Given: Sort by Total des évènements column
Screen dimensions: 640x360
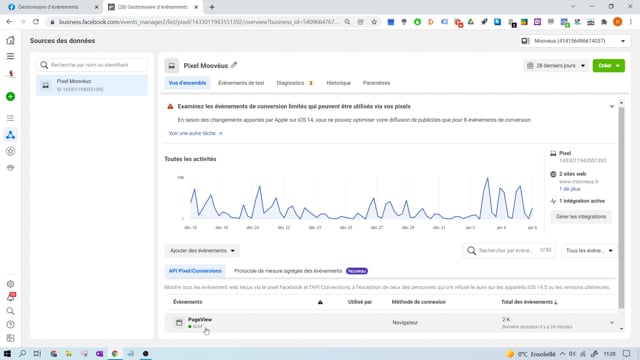Looking at the screenshot, I should tap(529, 302).
